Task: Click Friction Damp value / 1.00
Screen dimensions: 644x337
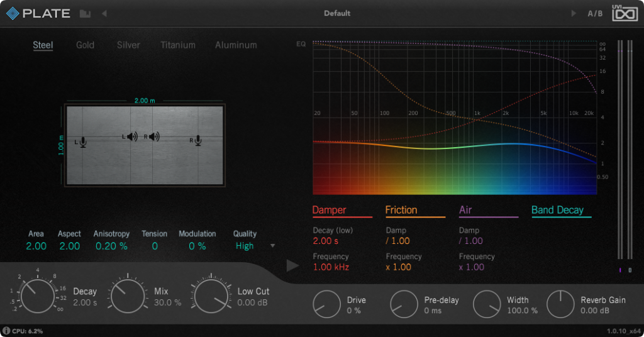Action: [397, 241]
